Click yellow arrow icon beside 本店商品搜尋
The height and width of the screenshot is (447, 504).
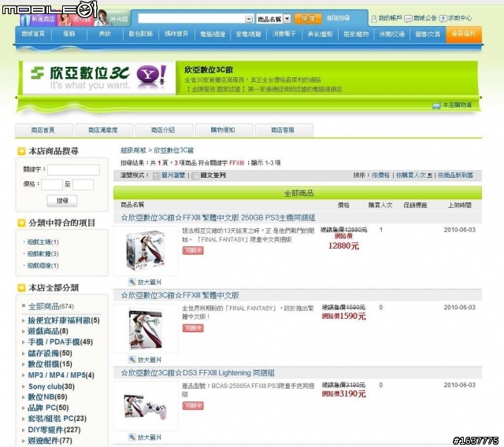21,151
